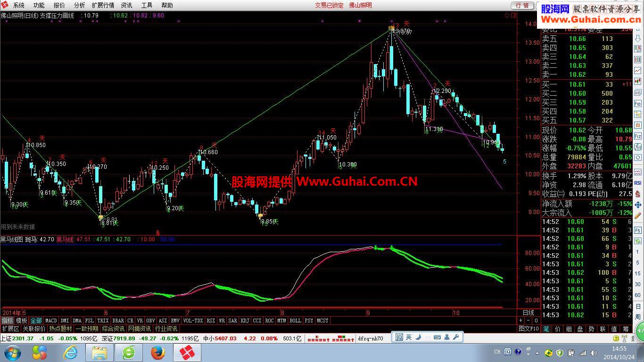
Task: Select the MACD indicator tab
Action: pyautogui.click(x=51, y=321)
